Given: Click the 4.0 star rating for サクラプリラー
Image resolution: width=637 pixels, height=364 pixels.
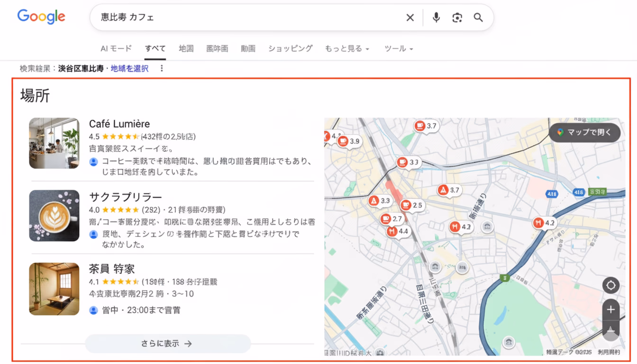Looking at the screenshot, I should coord(114,209).
